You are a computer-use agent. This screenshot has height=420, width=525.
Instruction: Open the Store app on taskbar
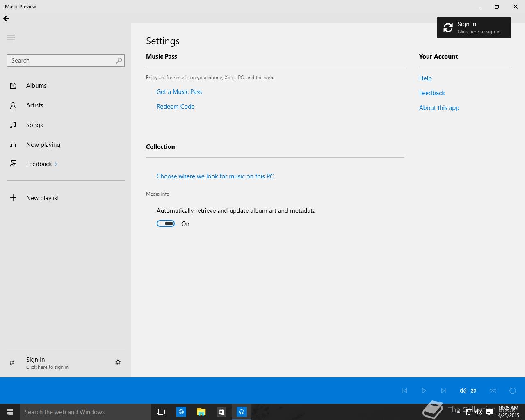click(221, 412)
